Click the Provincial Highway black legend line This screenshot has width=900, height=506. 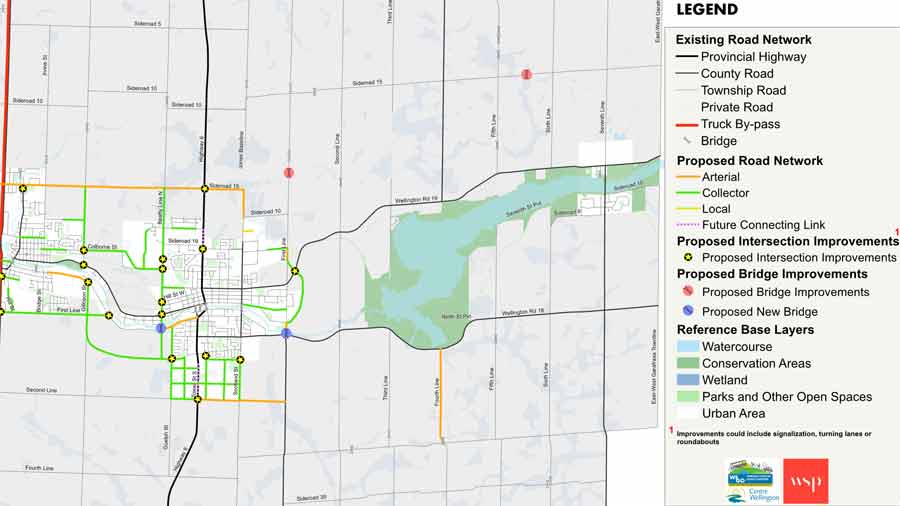(x=687, y=56)
